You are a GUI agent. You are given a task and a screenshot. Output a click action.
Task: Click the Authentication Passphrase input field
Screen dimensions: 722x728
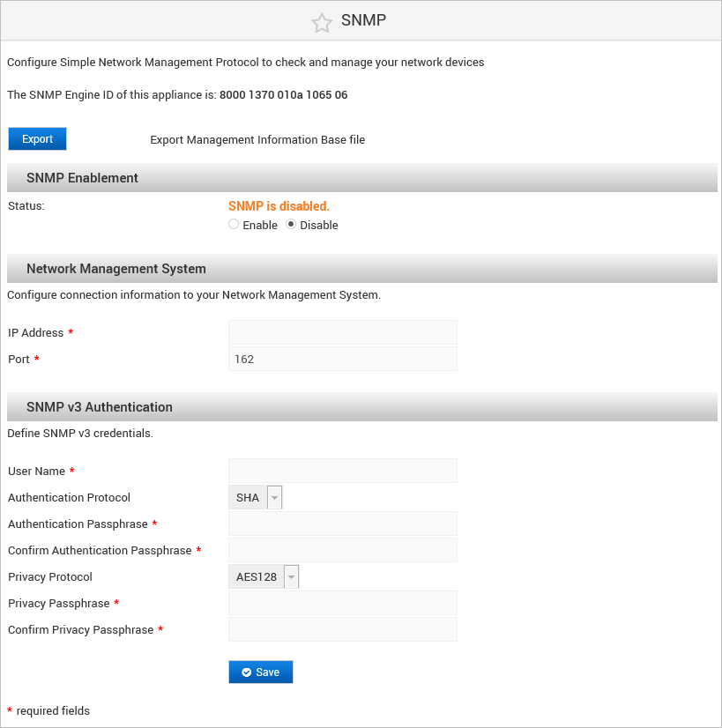[x=342, y=524]
